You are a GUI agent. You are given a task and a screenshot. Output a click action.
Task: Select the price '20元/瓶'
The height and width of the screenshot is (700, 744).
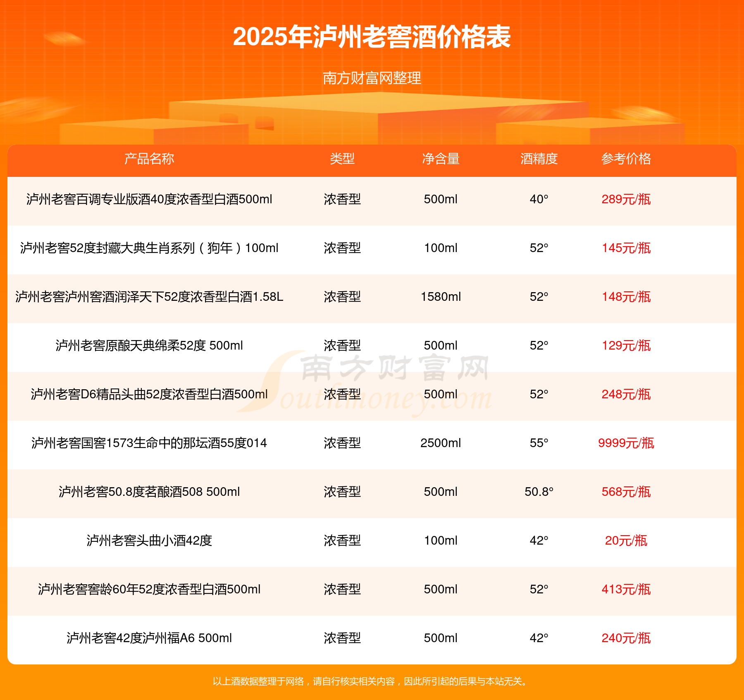tap(626, 540)
